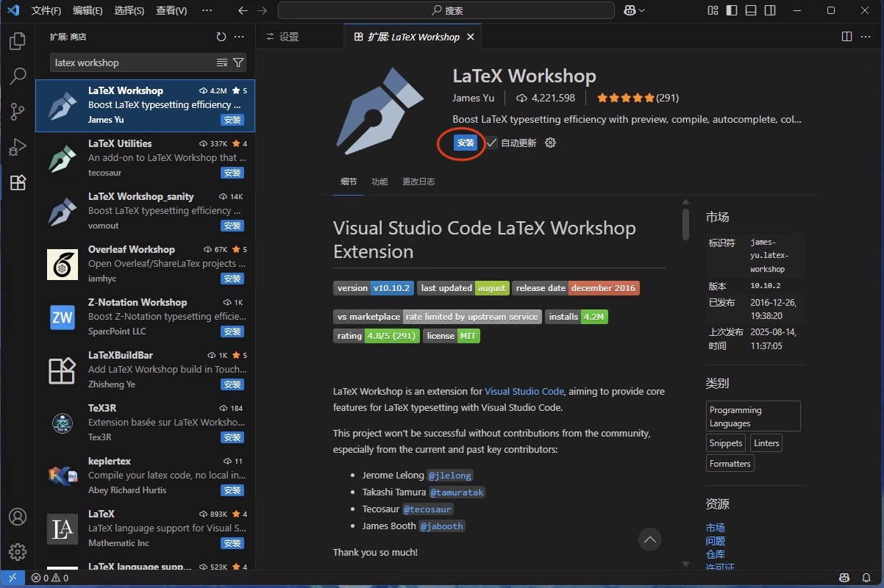Split the editor to the right
This screenshot has width=884, height=588.
(x=846, y=37)
